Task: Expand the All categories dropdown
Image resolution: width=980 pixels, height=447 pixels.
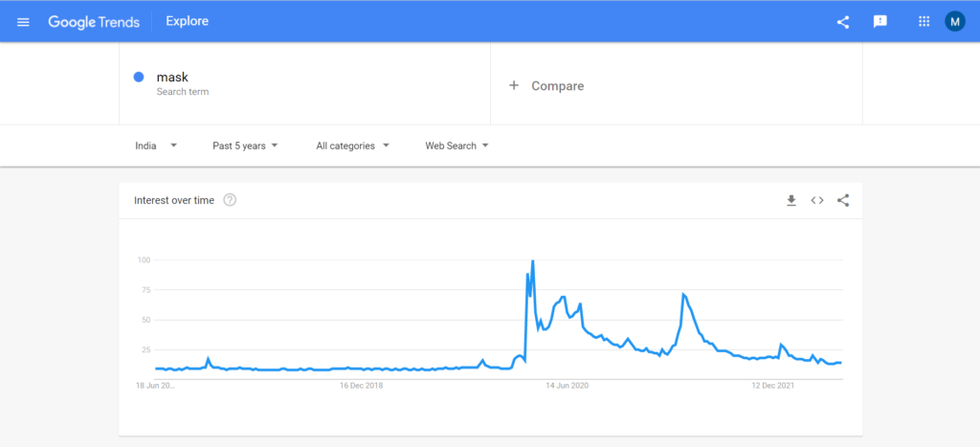Action: [x=352, y=145]
